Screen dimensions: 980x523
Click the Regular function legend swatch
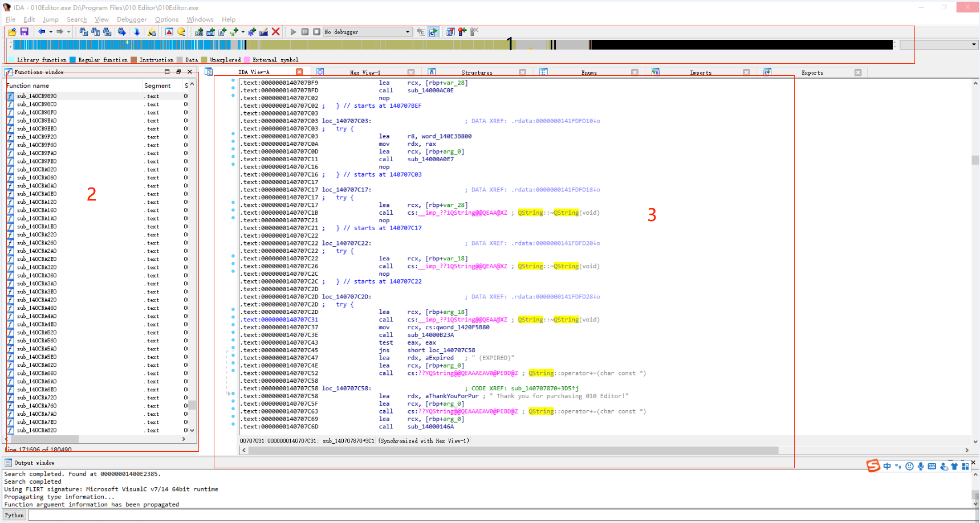(x=72, y=59)
